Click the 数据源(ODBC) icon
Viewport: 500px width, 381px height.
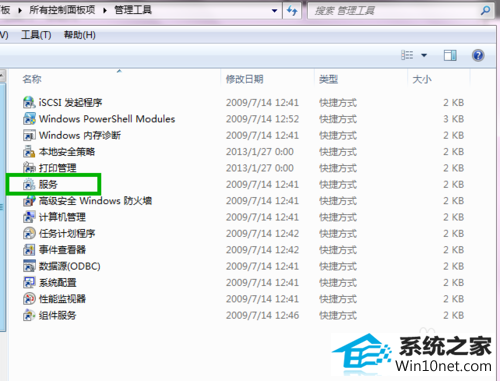click(29, 266)
